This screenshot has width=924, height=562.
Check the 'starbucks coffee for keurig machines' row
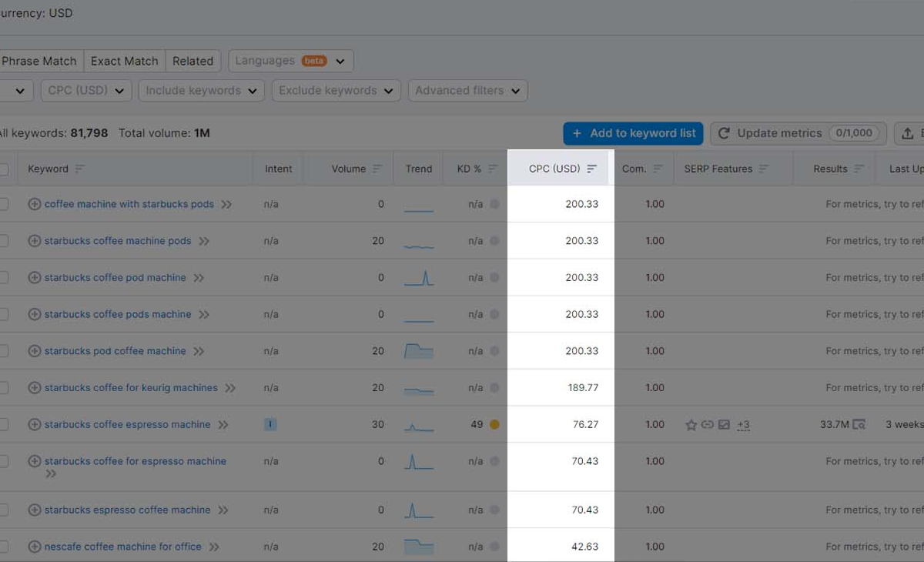coord(3,388)
